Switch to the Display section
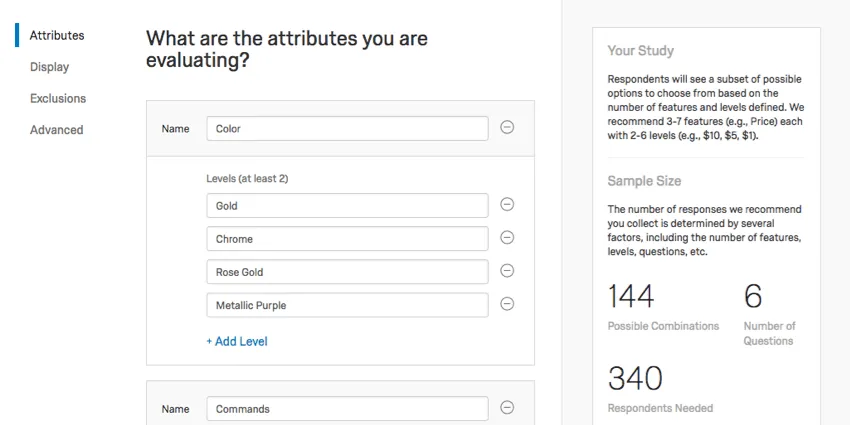The image size is (850, 425). (49, 67)
